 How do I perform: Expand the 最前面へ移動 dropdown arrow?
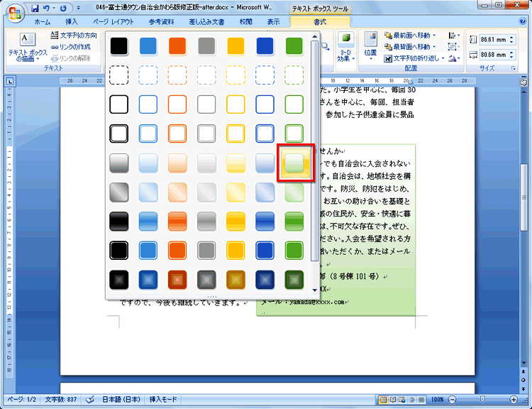(x=434, y=36)
